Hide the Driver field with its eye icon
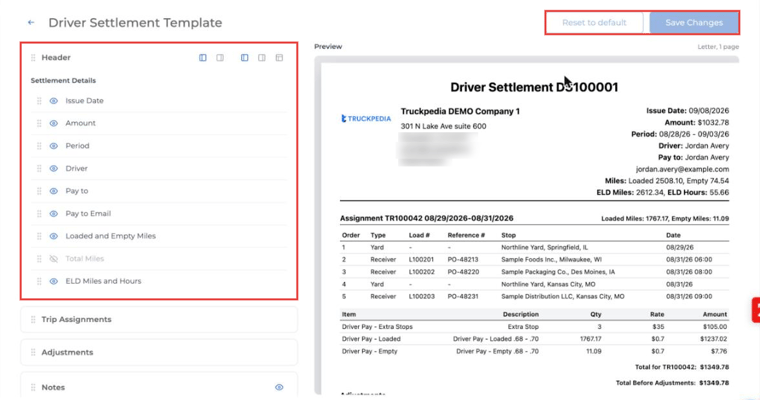760x400 pixels. (x=54, y=168)
